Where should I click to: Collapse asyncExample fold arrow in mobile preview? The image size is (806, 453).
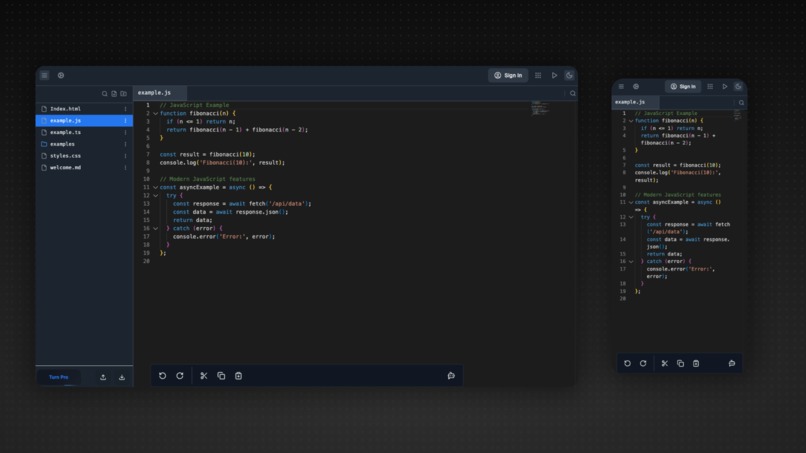point(631,203)
